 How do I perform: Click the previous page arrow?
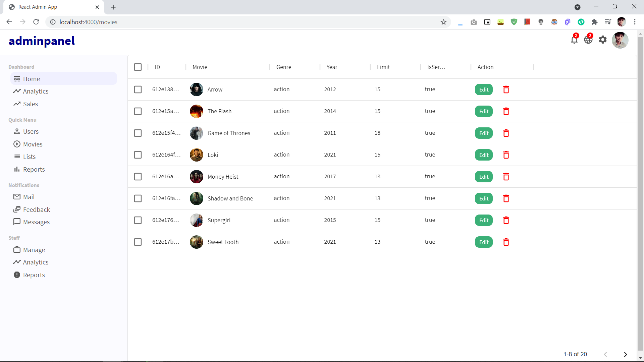tap(605, 354)
